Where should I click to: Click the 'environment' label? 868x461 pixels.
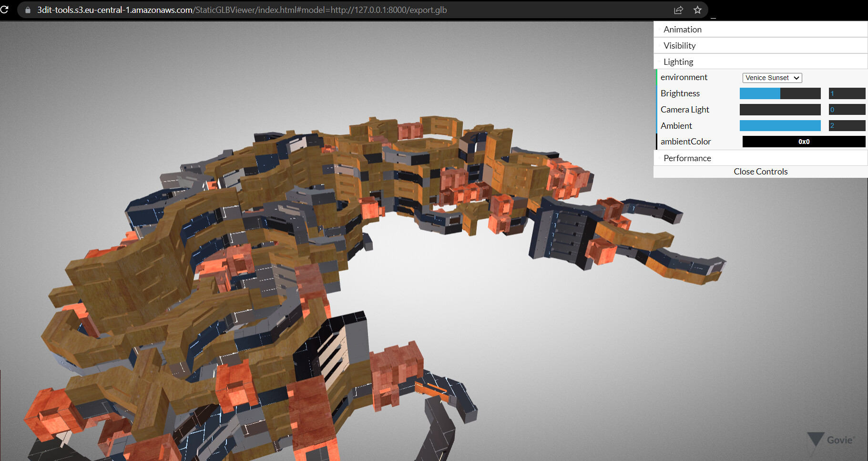click(684, 77)
